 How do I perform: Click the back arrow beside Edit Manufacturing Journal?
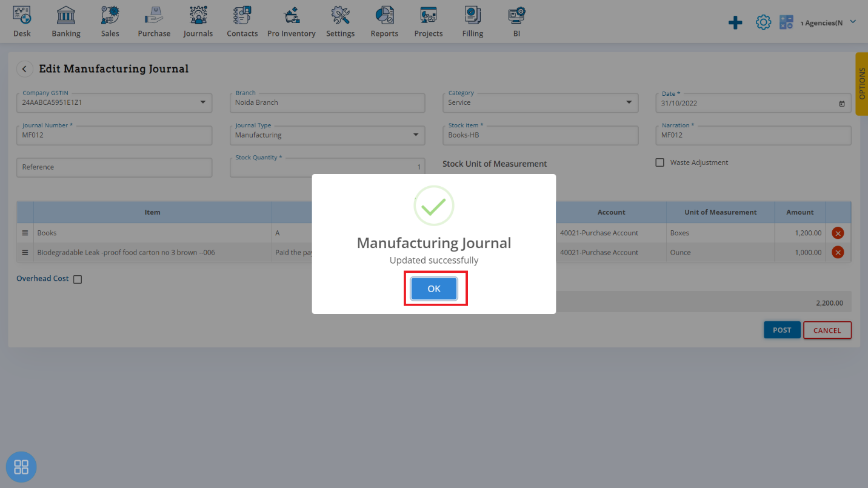click(24, 69)
